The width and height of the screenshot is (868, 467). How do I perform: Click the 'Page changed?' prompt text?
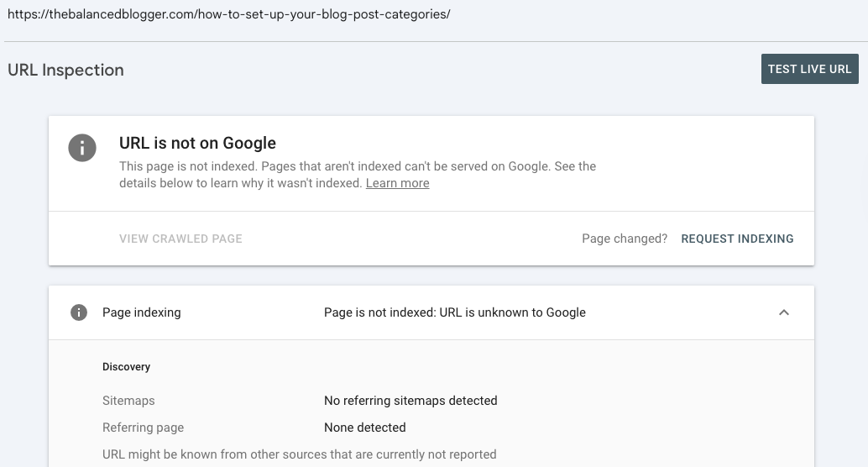tap(624, 239)
